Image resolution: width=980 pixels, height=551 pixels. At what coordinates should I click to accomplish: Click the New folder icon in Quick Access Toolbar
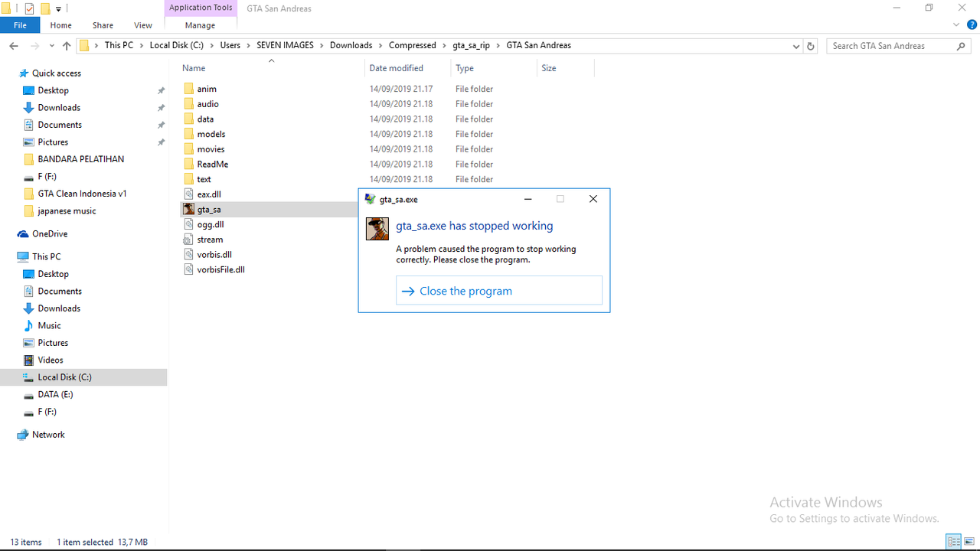click(x=45, y=8)
